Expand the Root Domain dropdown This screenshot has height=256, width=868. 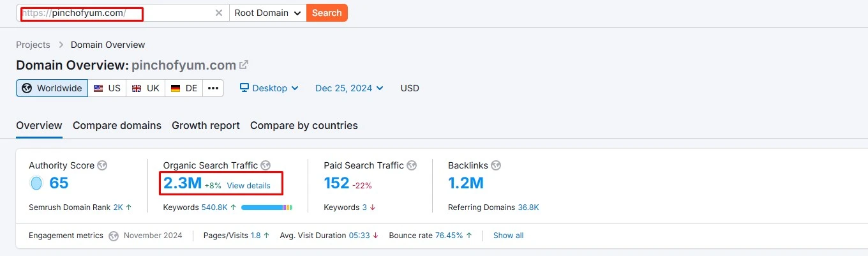[267, 13]
